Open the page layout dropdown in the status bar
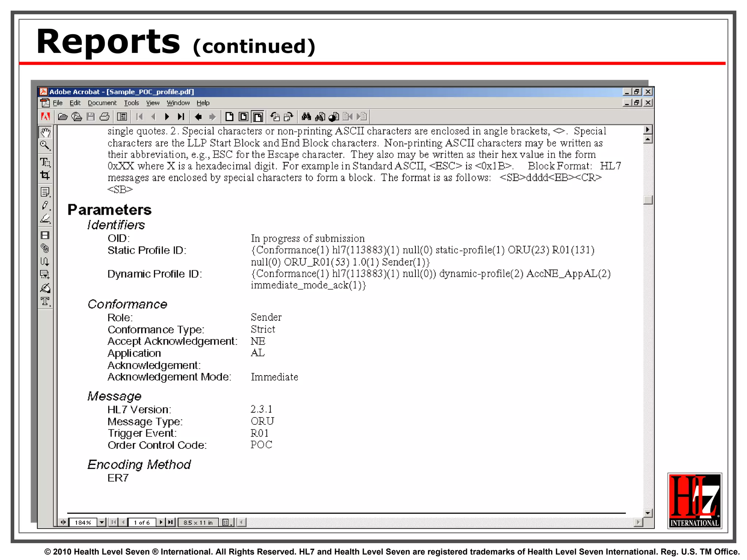747x560 pixels. [x=227, y=522]
